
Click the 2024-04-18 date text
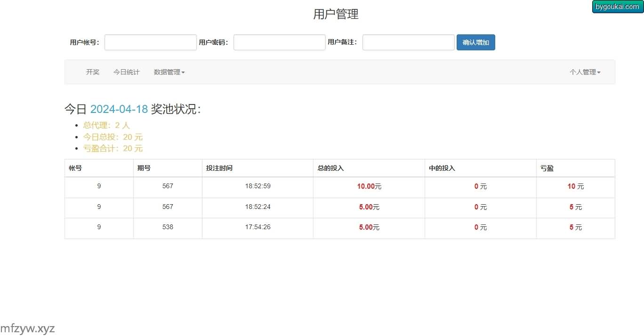119,109
